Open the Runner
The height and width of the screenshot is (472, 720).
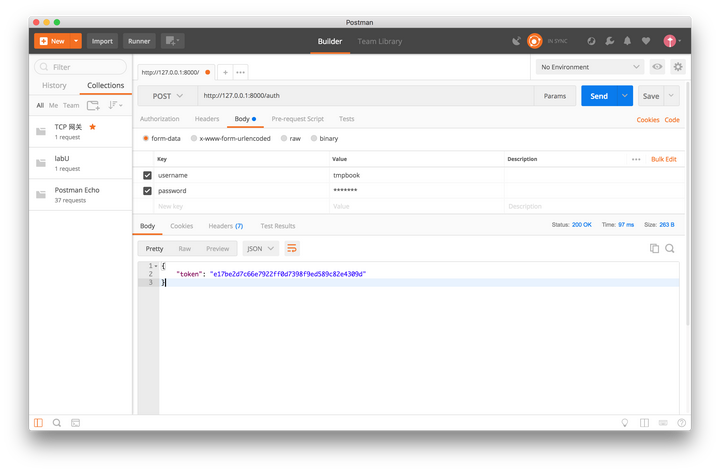click(x=139, y=41)
